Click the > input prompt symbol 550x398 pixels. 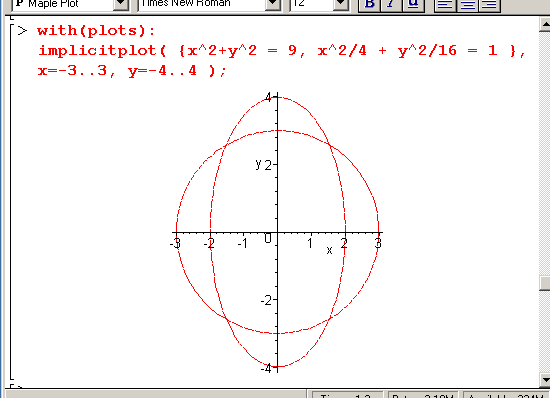coord(22,31)
